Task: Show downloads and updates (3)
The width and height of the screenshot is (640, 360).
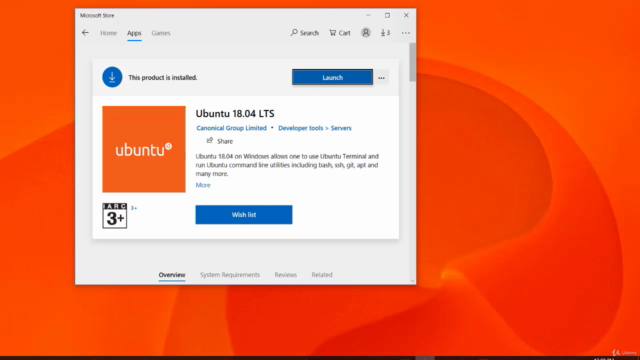Action: tap(385, 33)
